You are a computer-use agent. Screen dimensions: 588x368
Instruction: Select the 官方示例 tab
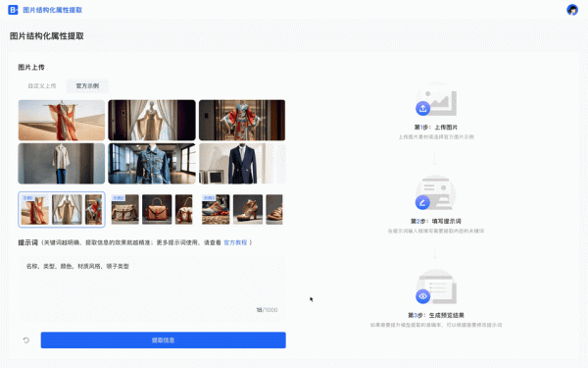[87, 86]
